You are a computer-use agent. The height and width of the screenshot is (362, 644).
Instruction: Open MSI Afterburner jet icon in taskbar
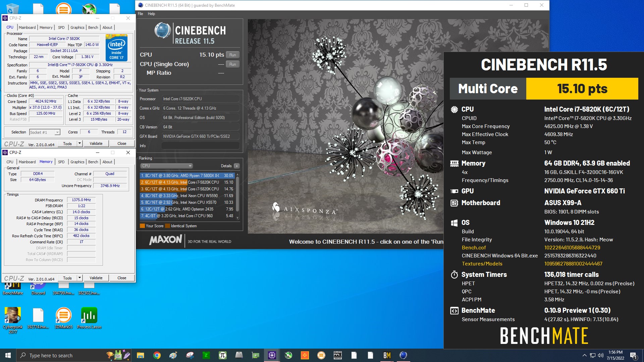288,355
